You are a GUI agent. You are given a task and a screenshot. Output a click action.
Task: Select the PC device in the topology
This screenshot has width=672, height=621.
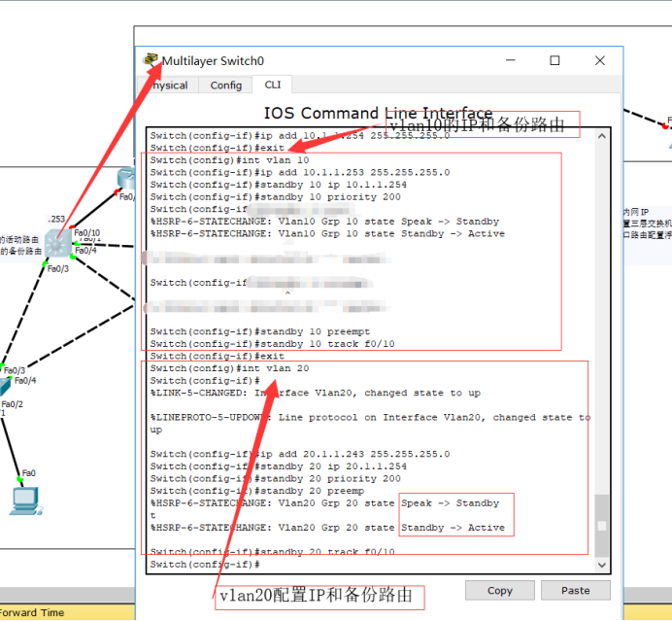pyautogui.click(x=25, y=500)
